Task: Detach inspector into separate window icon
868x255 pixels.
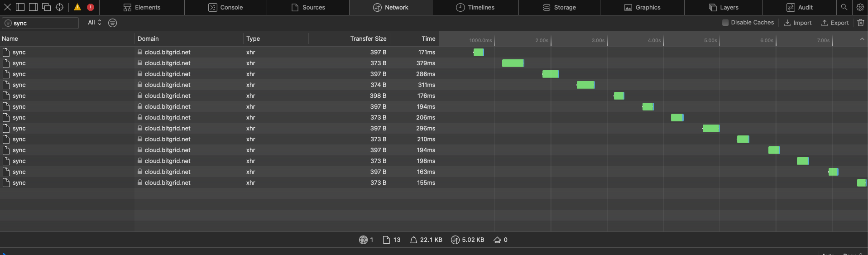Action: 46,7
